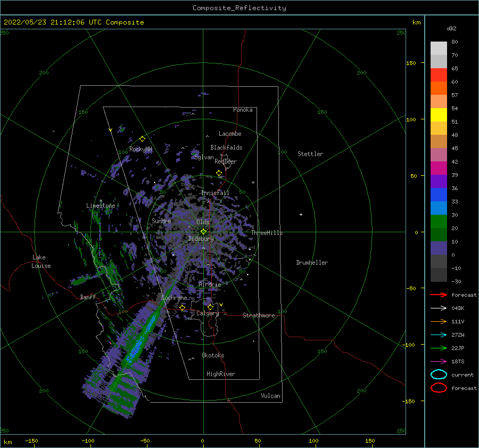Click the cyan current ellipse legend icon
This screenshot has height=448, width=479.
439,374
